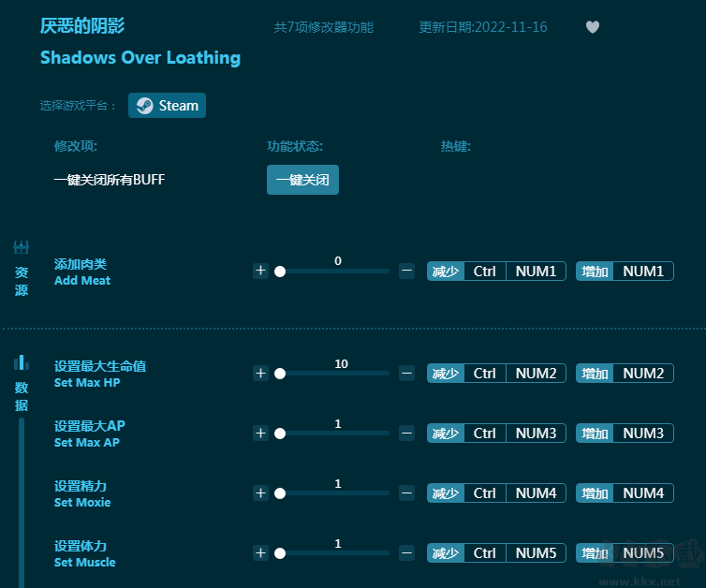
Task: Click plus icon for Add Meat
Action: click(x=260, y=271)
